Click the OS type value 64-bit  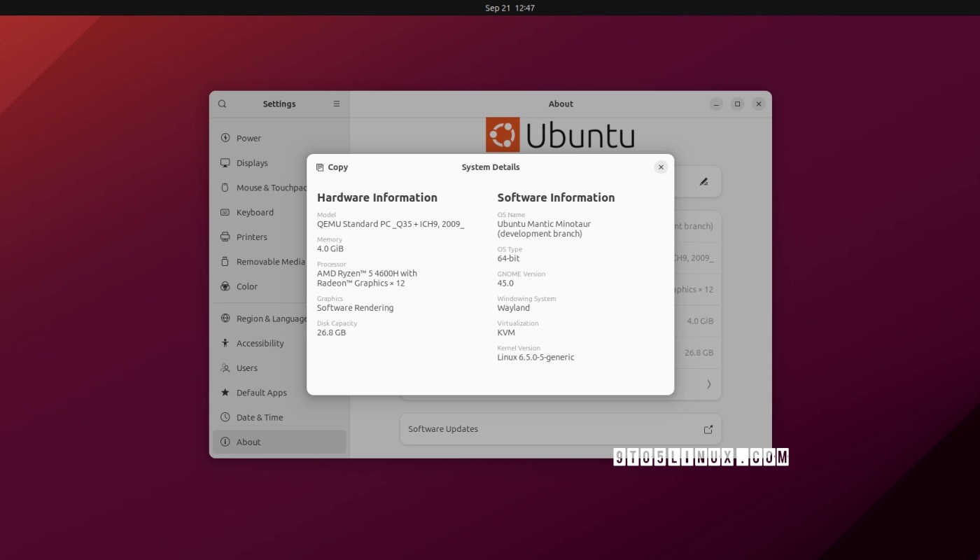[x=508, y=258]
